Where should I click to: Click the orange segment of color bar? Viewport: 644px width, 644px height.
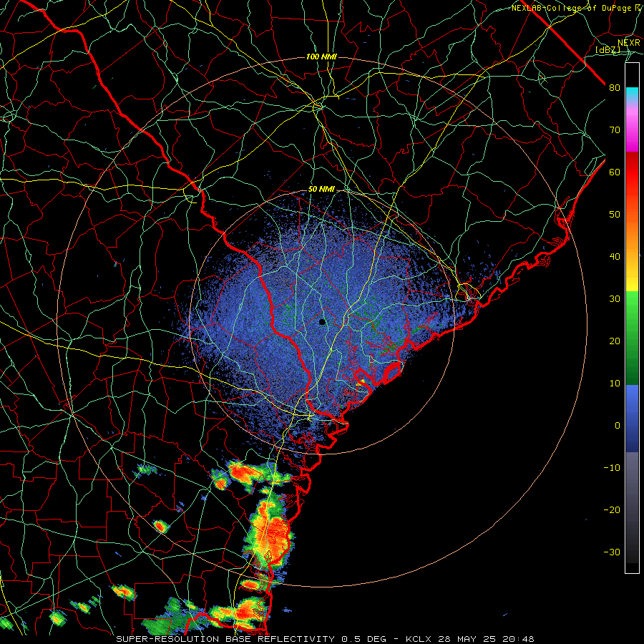coord(632,230)
